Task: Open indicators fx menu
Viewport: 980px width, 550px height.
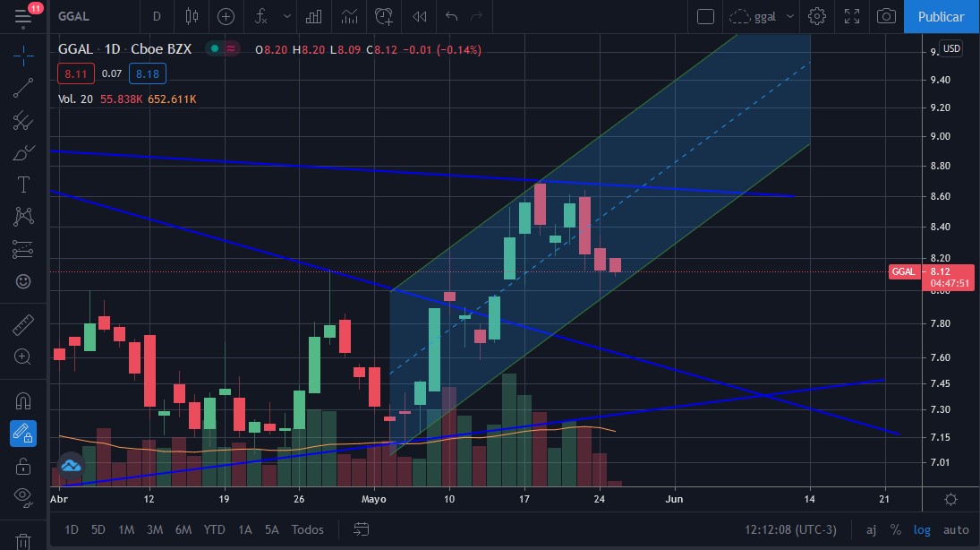Action: pyautogui.click(x=261, y=17)
